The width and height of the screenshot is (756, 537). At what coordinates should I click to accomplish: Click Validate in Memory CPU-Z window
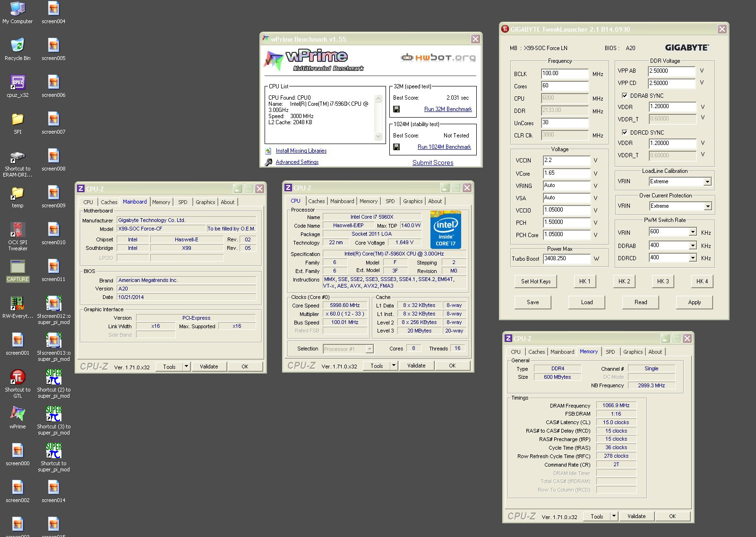(636, 516)
